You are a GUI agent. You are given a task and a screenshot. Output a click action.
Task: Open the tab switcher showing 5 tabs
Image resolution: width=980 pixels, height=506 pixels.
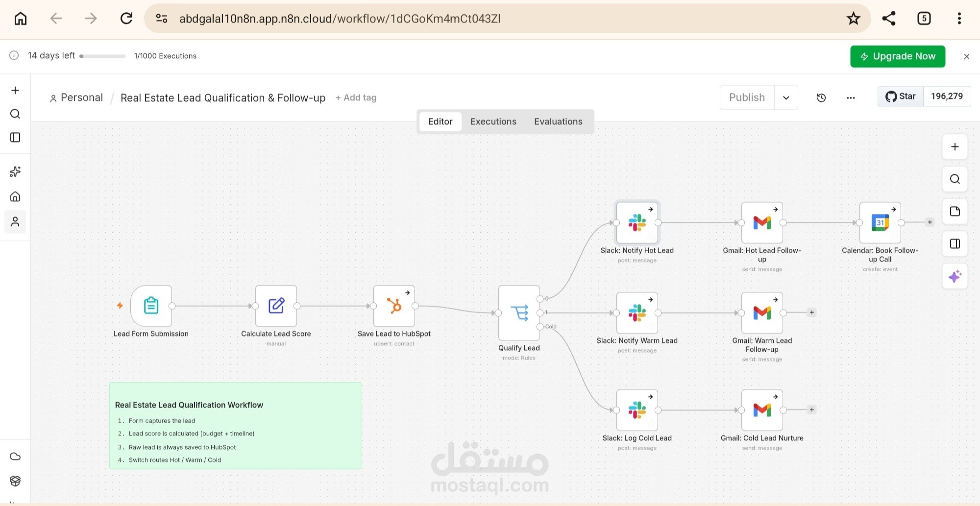point(924,19)
